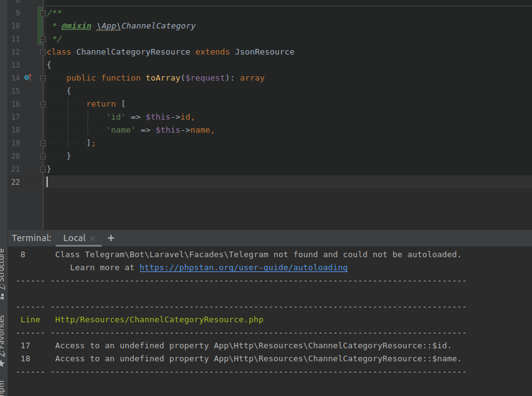The height and width of the screenshot is (396, 532).
Task: Click the undefined property $name error line
Action: pyautogui.click(x=258, y=359)
